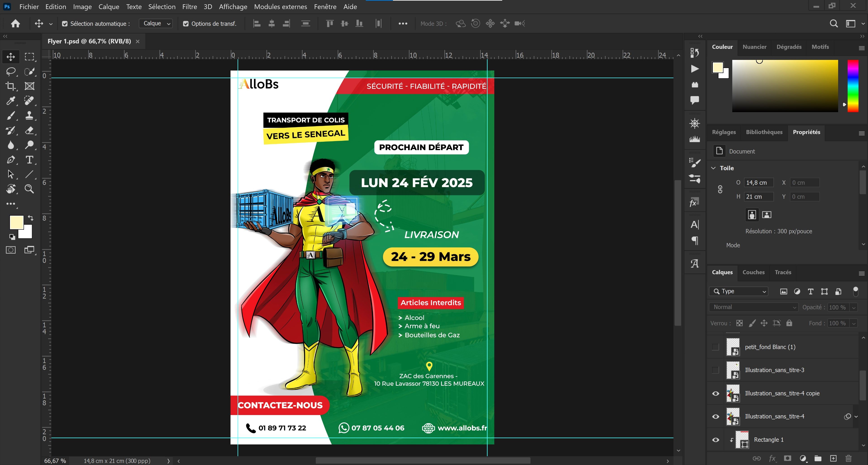Collapse the Toile section

pos(713,168)
